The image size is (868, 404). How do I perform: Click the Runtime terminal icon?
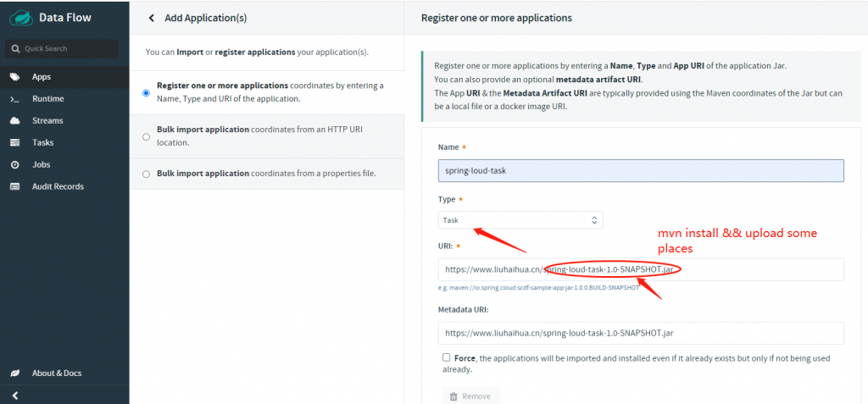(x=15, y=99)
